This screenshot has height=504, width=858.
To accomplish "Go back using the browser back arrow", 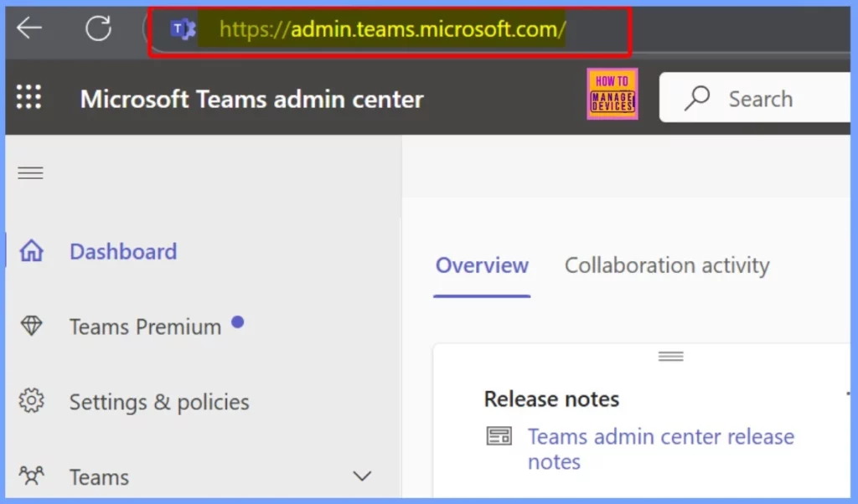I will point(29,28).
